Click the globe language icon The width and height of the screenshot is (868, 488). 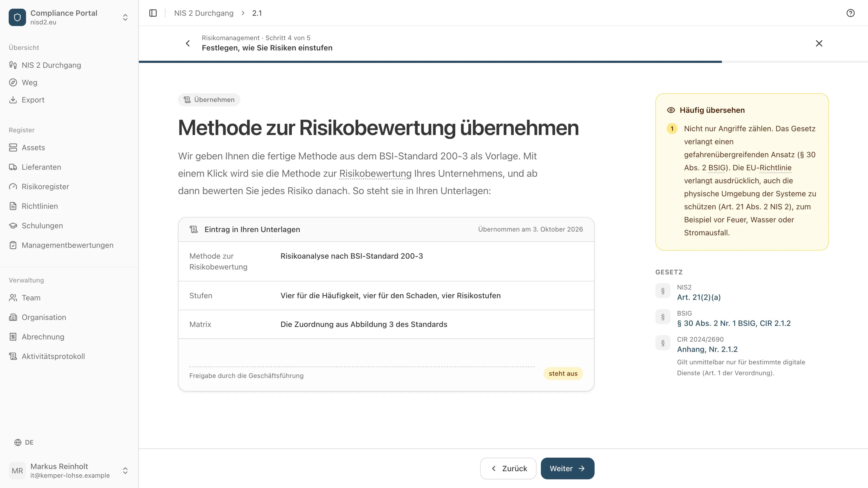(18, 442)
